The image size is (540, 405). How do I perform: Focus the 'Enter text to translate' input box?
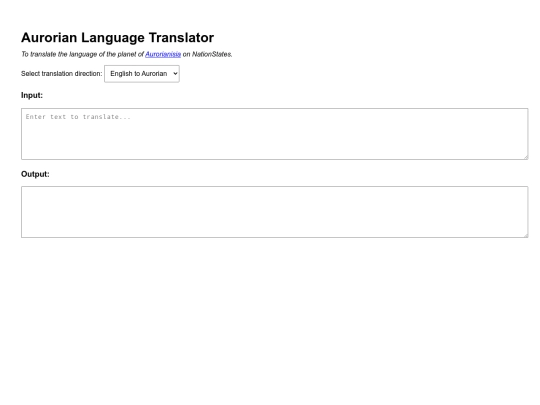coord(274,134)
